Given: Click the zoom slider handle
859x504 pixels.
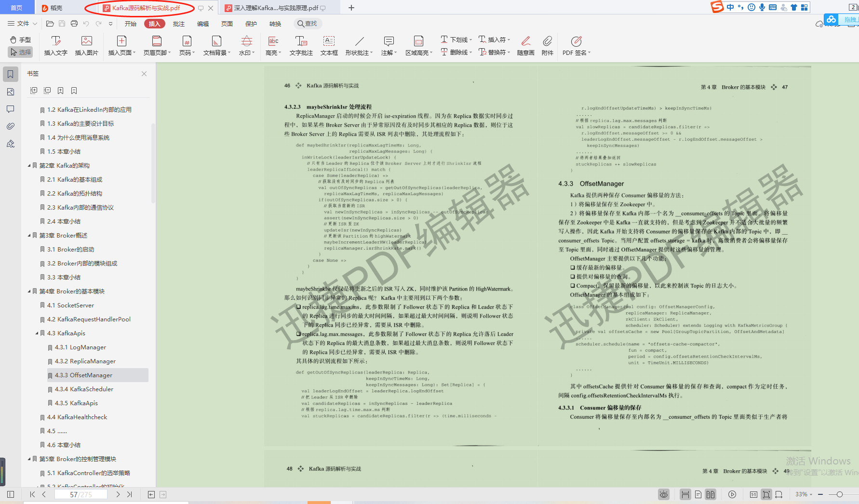Looking at the screenshot, I should click(x=840, y=494).
